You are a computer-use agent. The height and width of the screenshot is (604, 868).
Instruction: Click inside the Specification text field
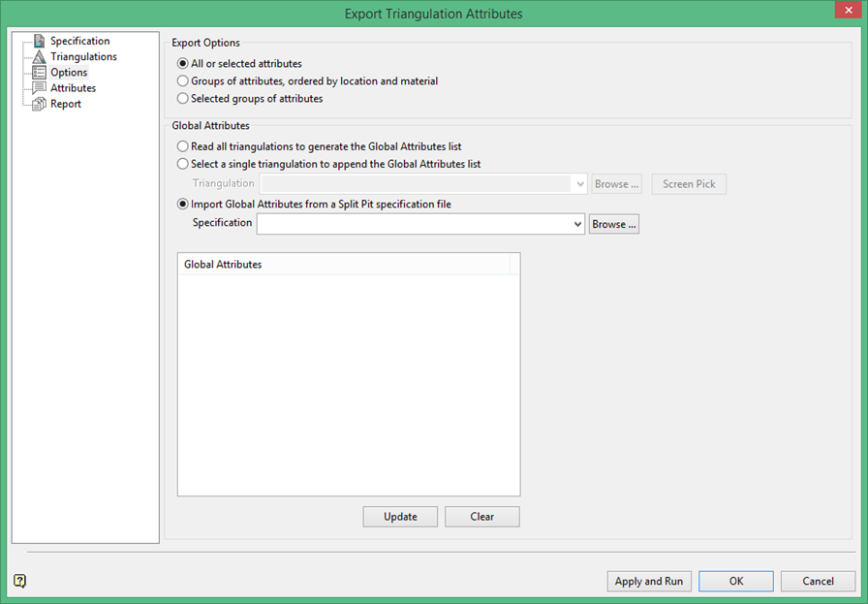coord(414,224)
